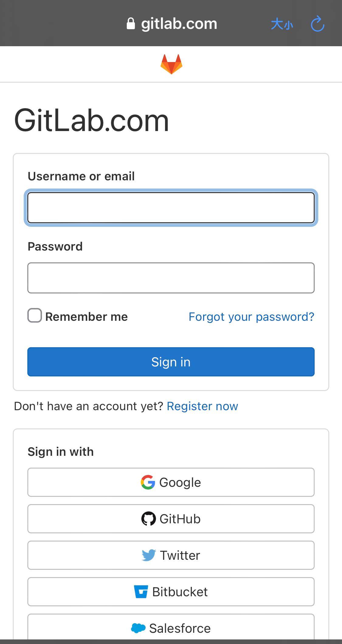Sign in with the Google button

pos(171,482)
